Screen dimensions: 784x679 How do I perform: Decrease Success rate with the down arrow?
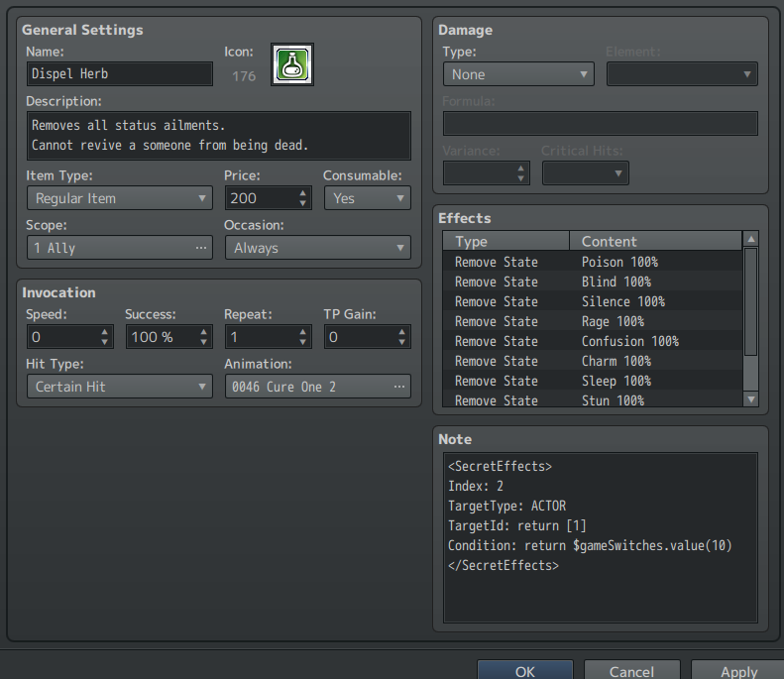(203, 343)
